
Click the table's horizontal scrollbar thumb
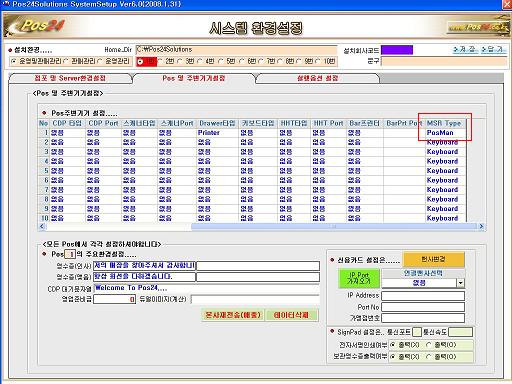[x=334, y=226]
